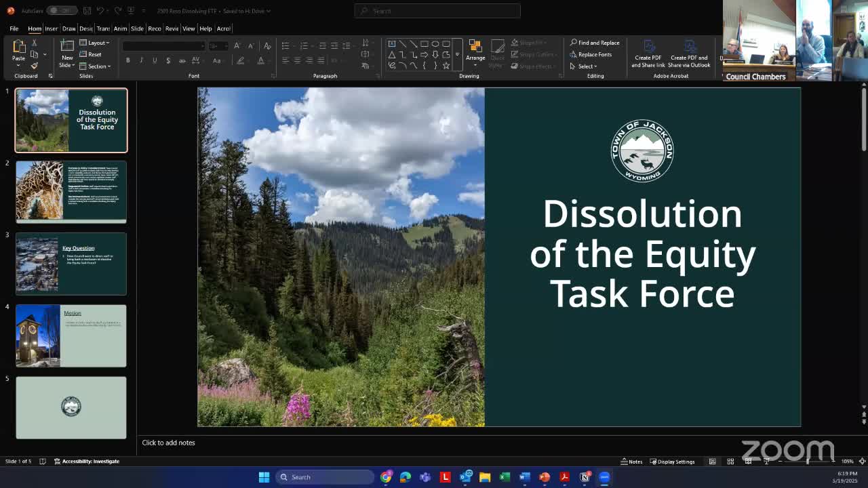Click Accessibility: Investigate in status bar

(x=87, y=462)
